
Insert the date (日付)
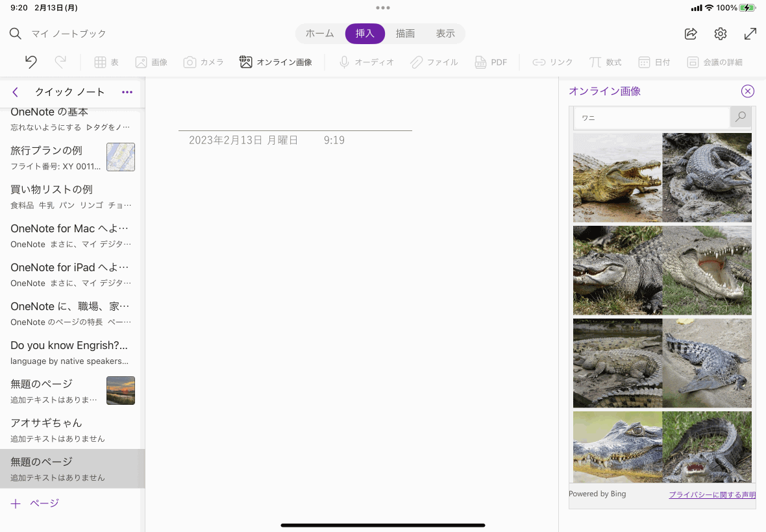(654, 62)
